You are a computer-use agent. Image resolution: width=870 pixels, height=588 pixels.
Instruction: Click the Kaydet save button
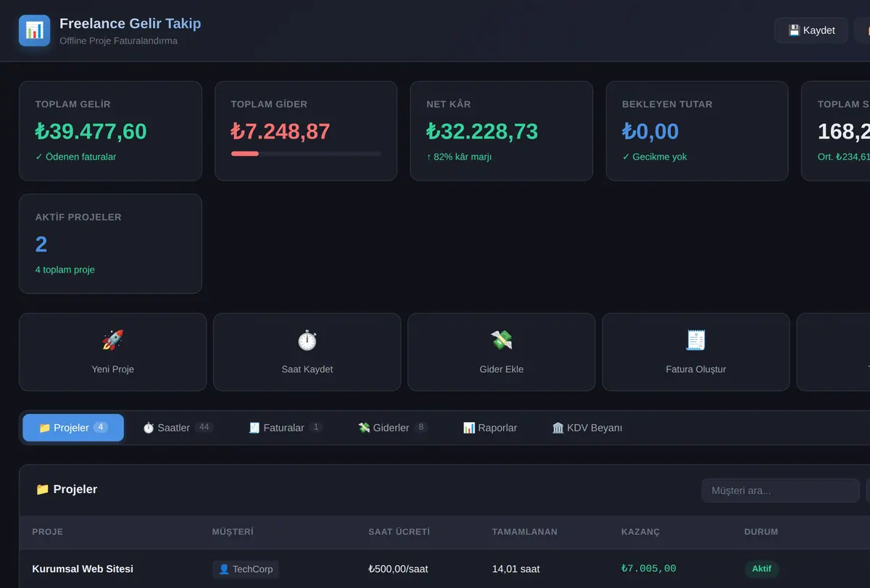[x=811, y=30]
